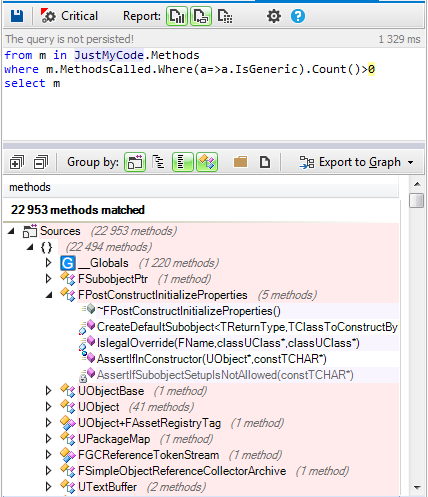Click the expand all results icon
This screenshot has width=428, height=497.
click(17, 162)
